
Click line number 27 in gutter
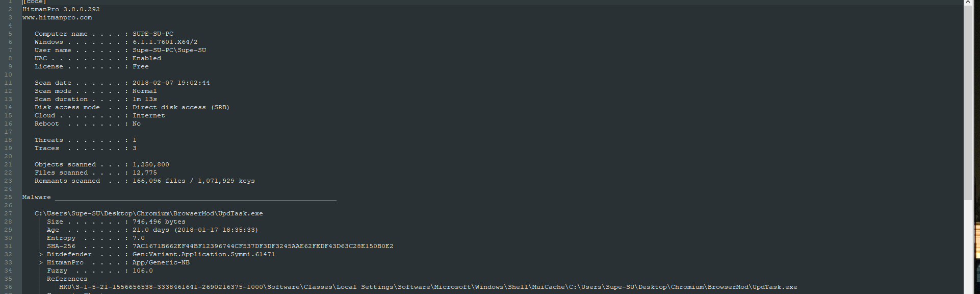[x=8, y=213]
